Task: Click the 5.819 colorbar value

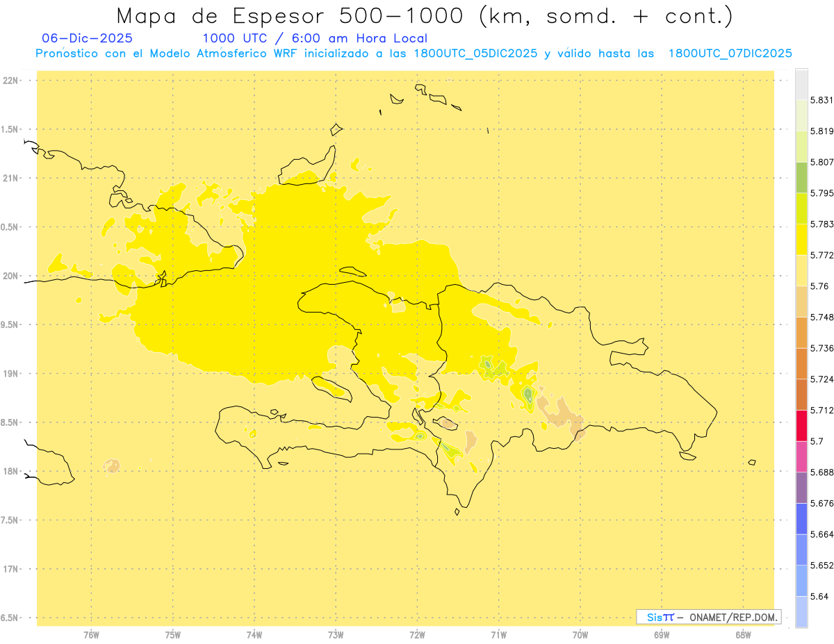Action: 822,131
